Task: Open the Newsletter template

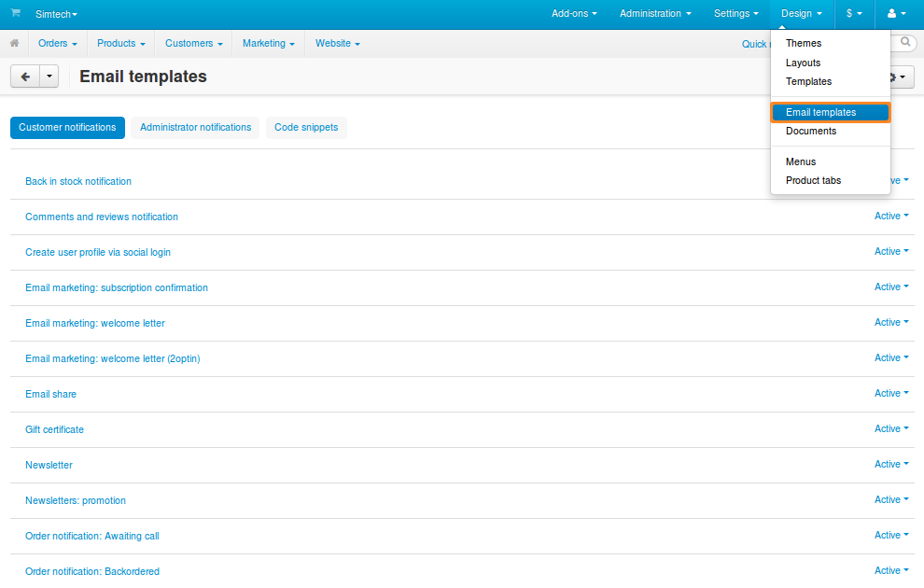Action: [49, 465]
